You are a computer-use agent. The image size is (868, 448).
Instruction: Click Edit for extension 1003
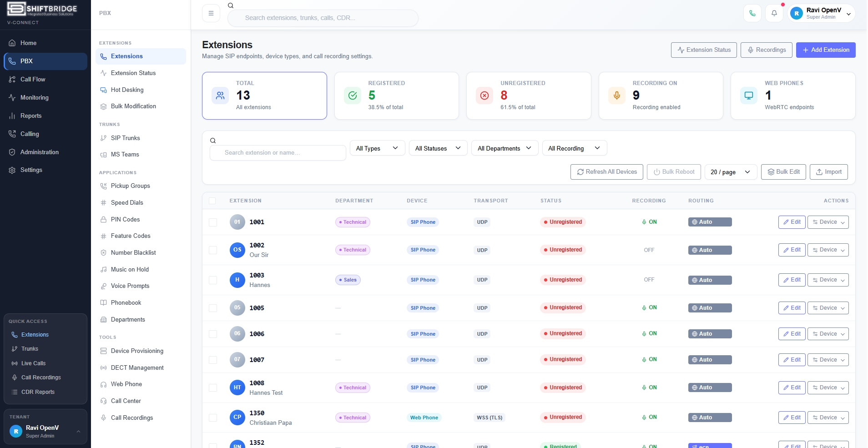pos(792,280)
